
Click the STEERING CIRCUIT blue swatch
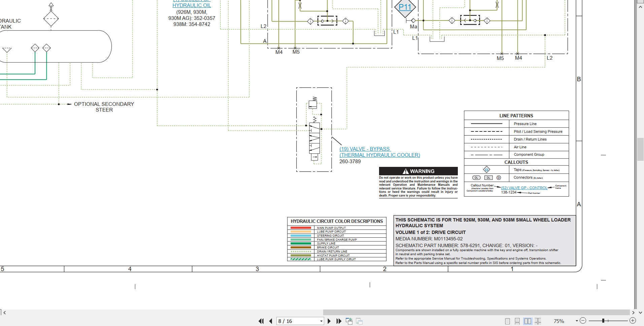point(301,236)
